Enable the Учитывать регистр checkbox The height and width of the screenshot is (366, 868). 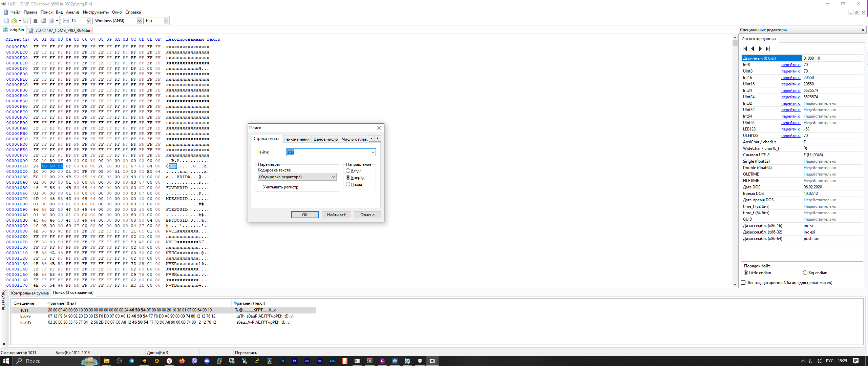pos(260,187)
